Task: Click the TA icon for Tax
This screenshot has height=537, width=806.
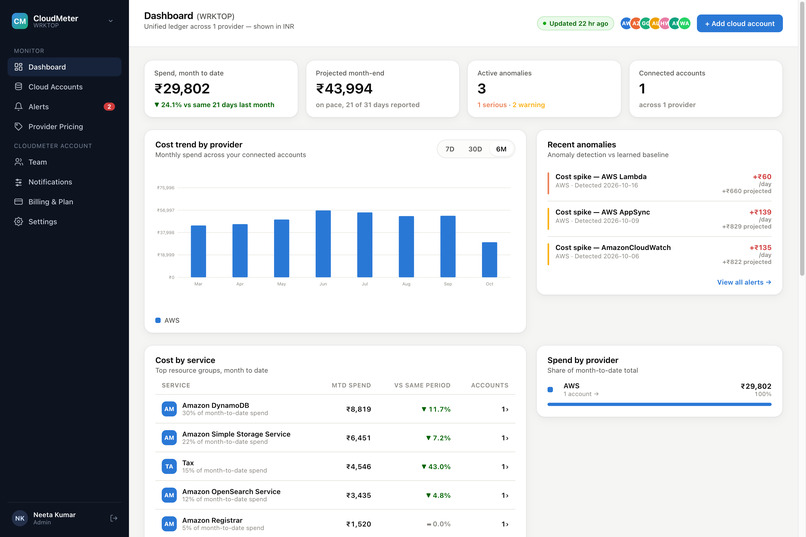Action: coord(169,467)
